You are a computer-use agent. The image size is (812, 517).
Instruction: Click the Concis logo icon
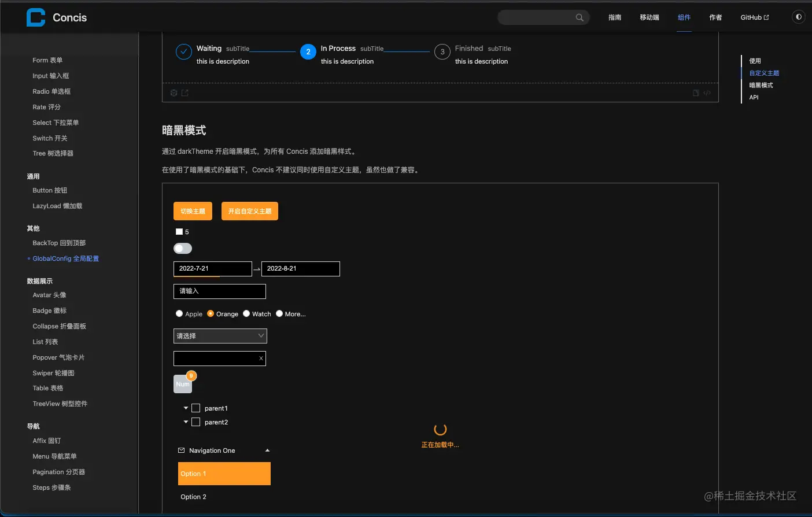(36, 17)
